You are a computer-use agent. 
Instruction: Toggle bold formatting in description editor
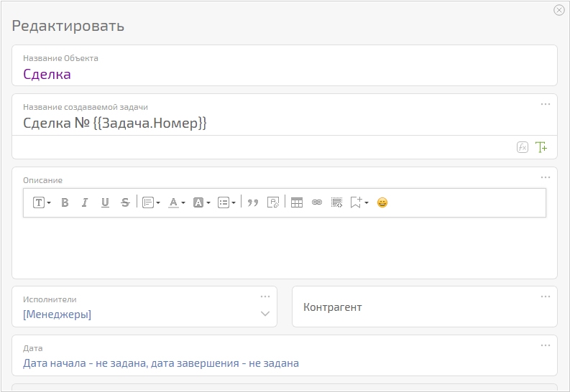(65, 202)
